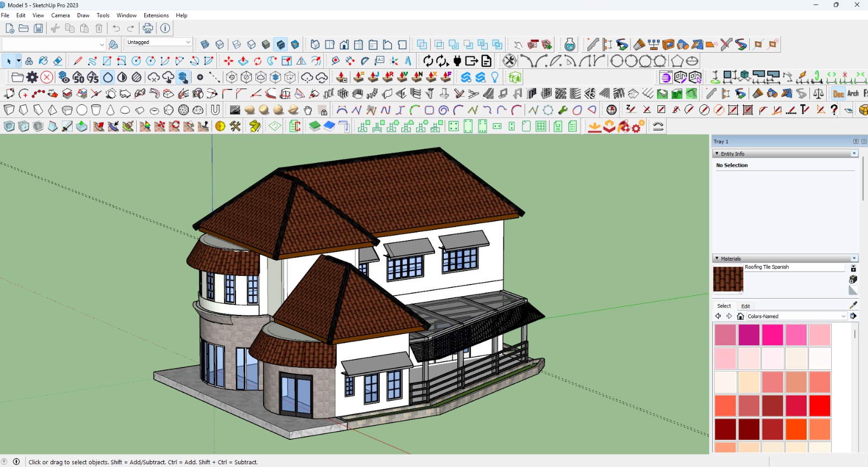Open the scenes dropdown left of tag icon
This screenshot has height=467, width=868.
pos(54,44)
